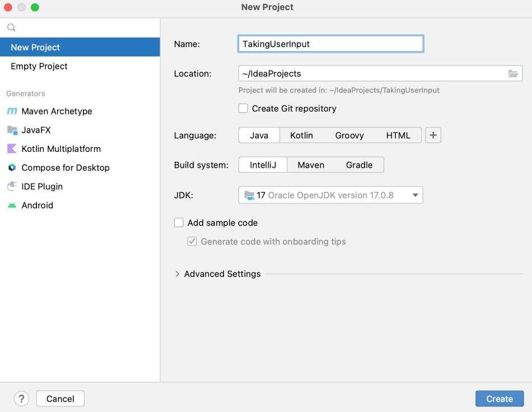Enable Create Git repository
Image resolution: width=532 pixels, height=412 pixels.
point(243,108)
